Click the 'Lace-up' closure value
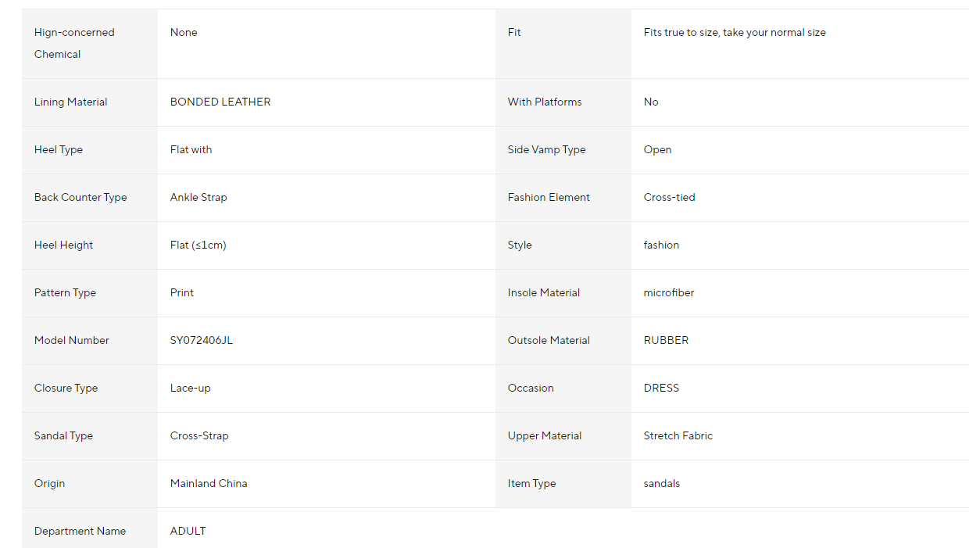This screenshot has width=980, height=548. 191,389
